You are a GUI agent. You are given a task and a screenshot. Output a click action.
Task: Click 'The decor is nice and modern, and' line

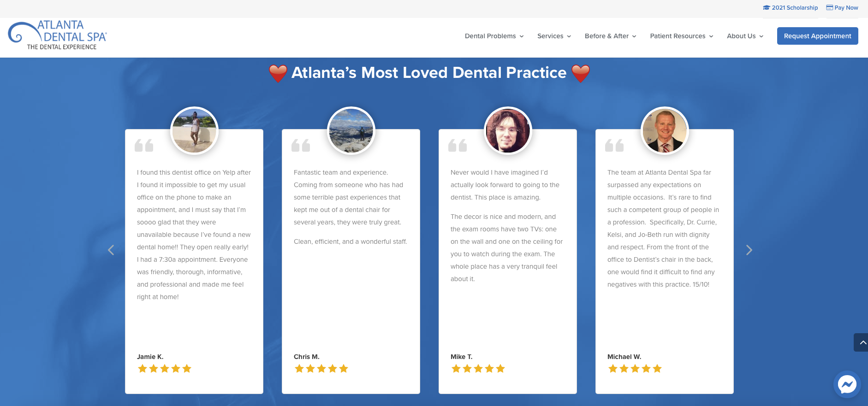[x=503, y=217]
